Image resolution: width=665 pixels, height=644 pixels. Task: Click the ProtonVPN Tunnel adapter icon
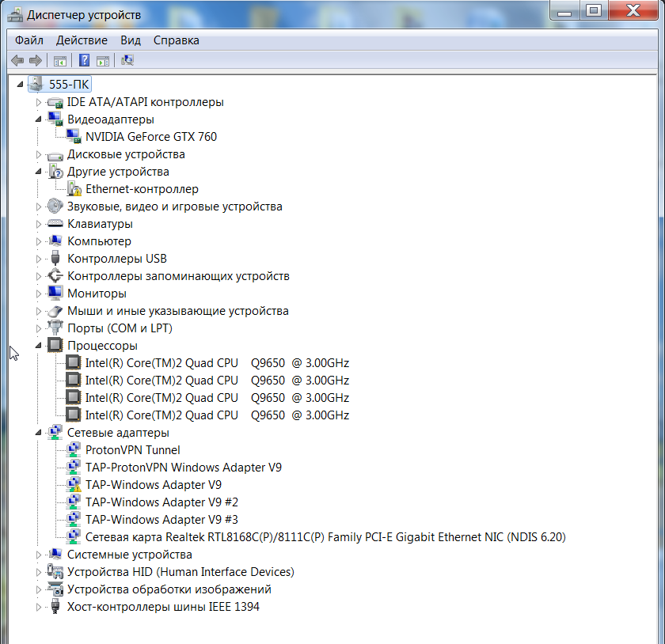(74, 449)
